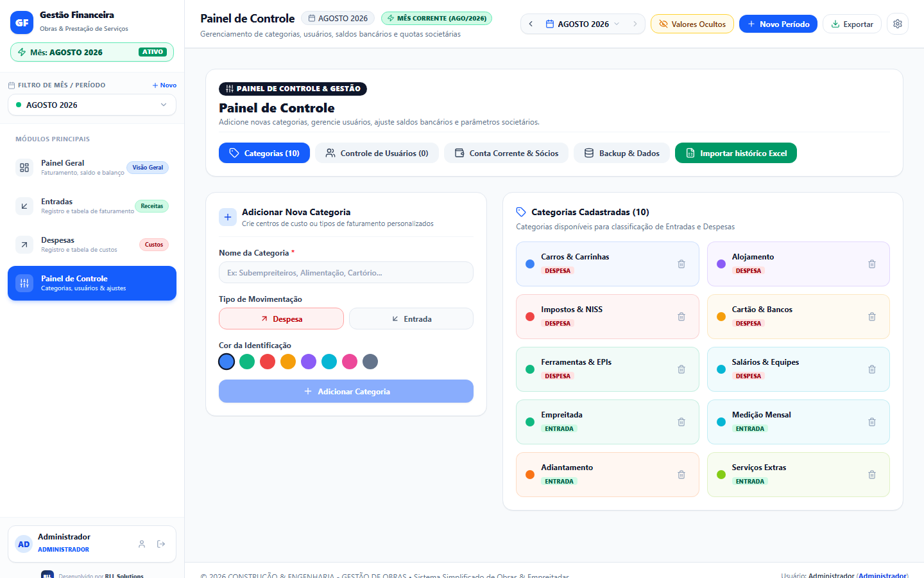Switch to Backup & Dados tab
The width and height of the screenshot is (924, 578).
click(622, 153)
